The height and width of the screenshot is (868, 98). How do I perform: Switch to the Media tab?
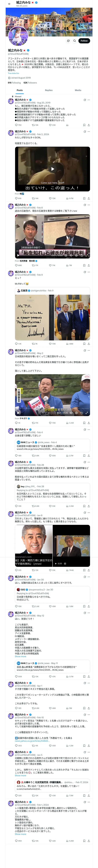[78, 90]
